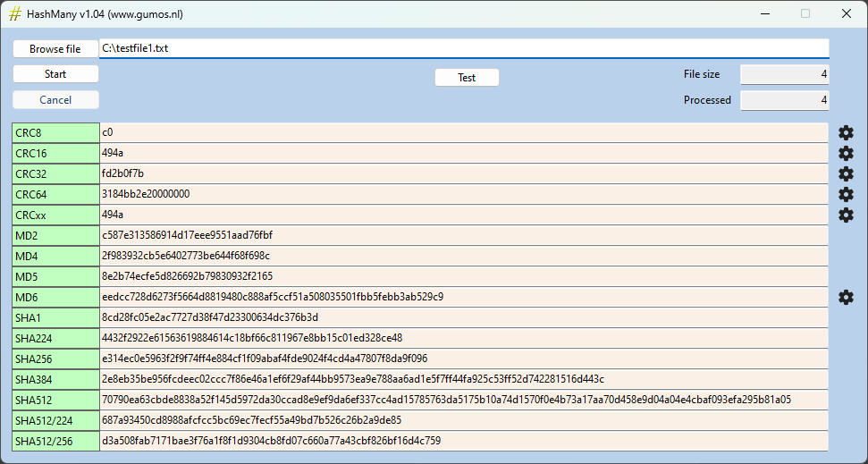Select the File size value field
The image size is (868, 464).
(x=784, y=74)
